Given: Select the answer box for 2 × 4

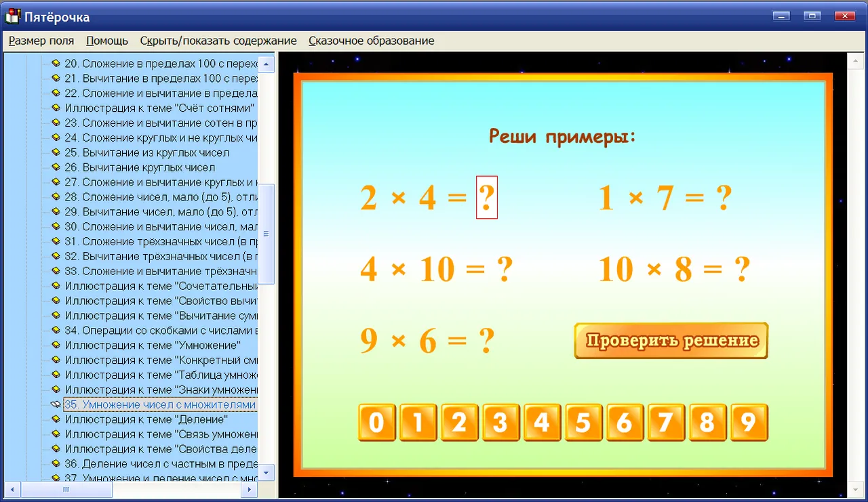Looking at the screenshot, I should point(487,197).
